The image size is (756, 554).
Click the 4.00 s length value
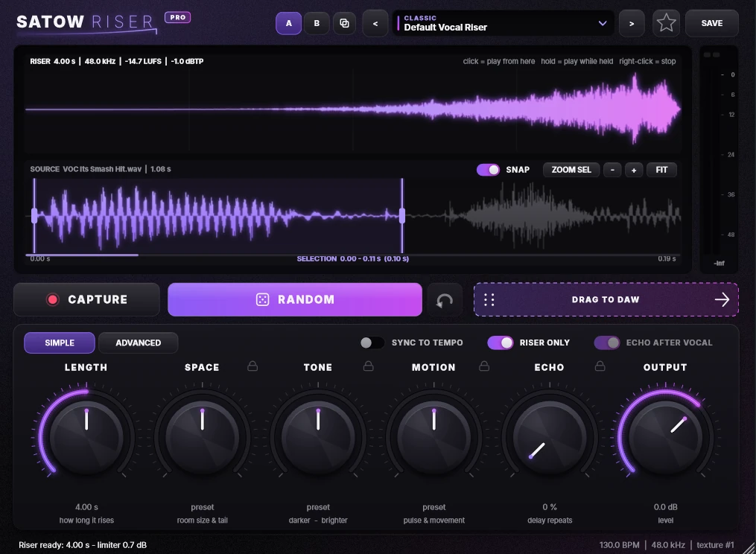[87, 507]
